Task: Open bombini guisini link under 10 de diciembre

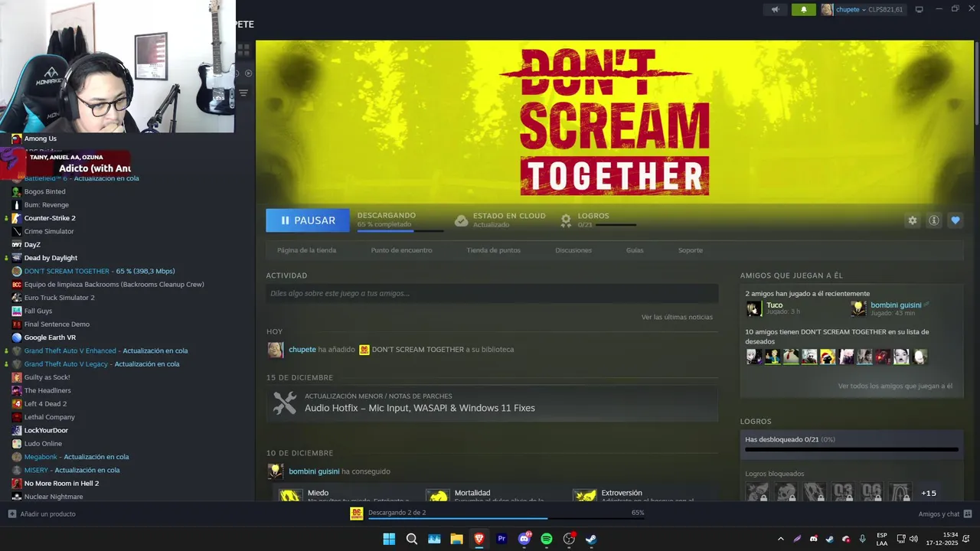Action: click(x=314, y=471)
